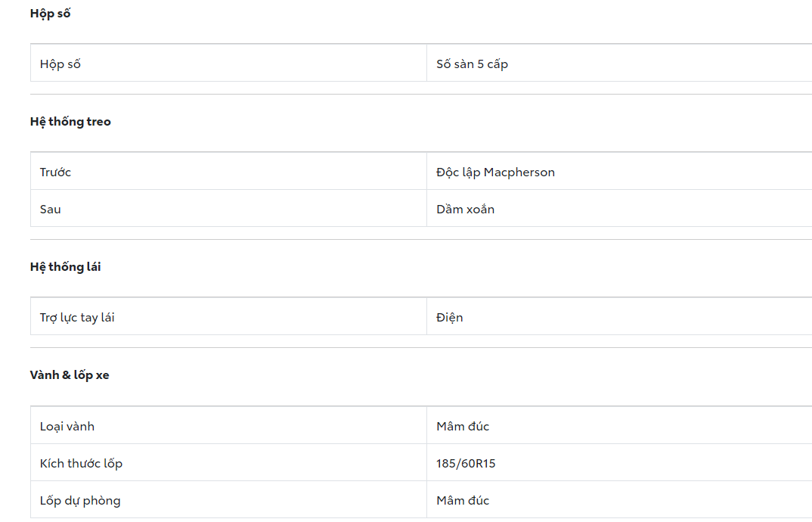
Task: Click the Loại vành row label
Action: point(67,427)
